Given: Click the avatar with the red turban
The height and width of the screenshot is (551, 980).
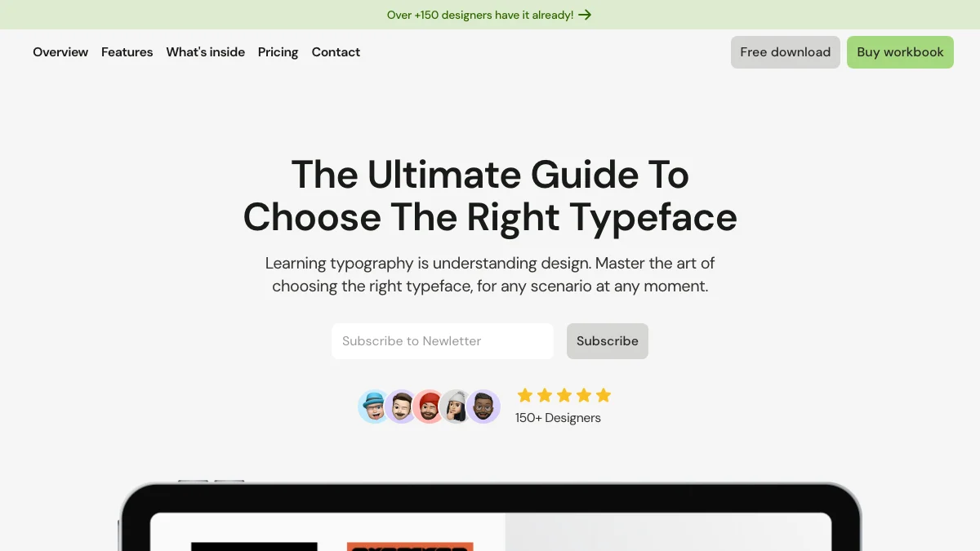Looking at the screenshot, I should (x=429, y=407).
